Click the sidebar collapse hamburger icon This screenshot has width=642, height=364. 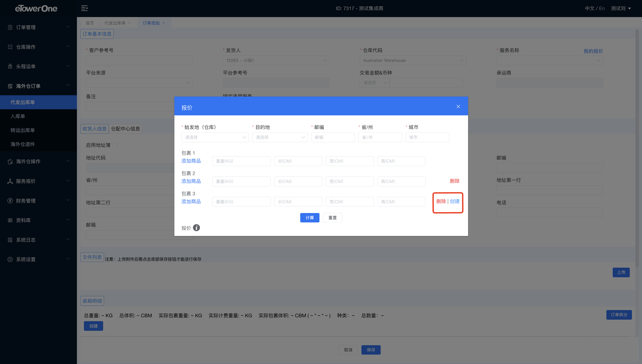pyautogui.click(x=84, y=8)
